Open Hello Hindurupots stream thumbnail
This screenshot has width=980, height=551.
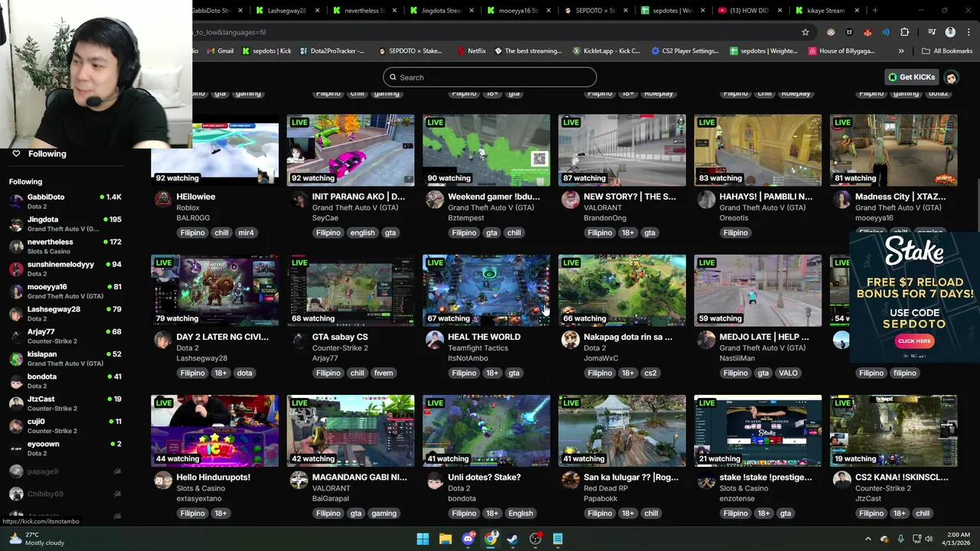(x=214, y=431)
